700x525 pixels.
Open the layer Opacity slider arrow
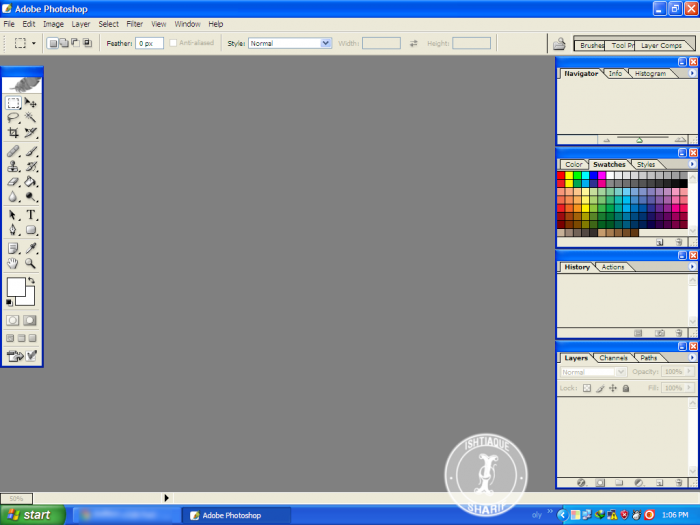pyautogui.click(x=690, y=371)
